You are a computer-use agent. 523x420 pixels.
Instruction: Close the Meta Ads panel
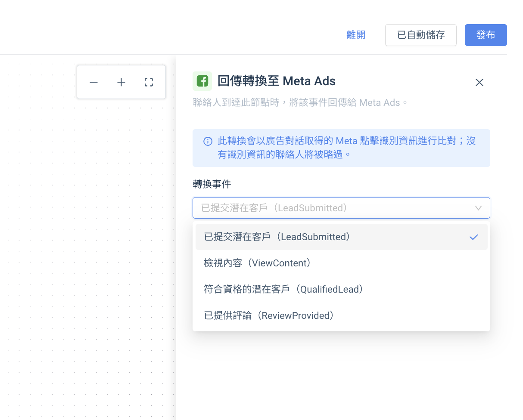[479, 82]
